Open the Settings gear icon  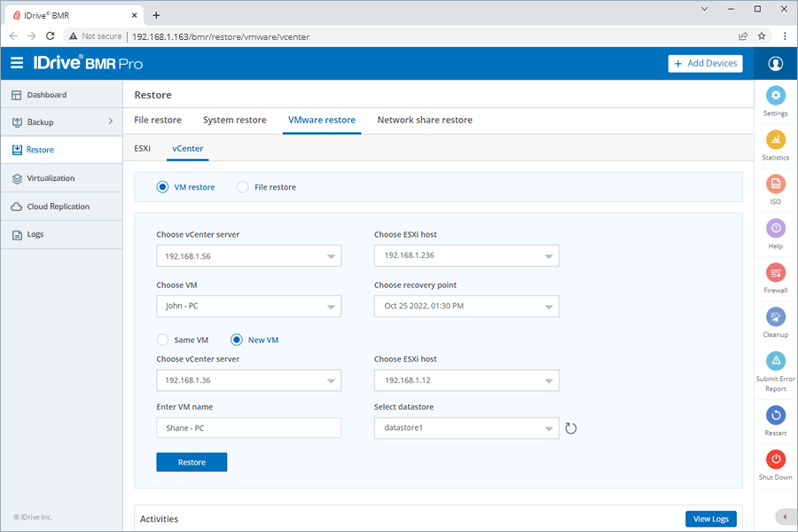[x=775, y=95]
